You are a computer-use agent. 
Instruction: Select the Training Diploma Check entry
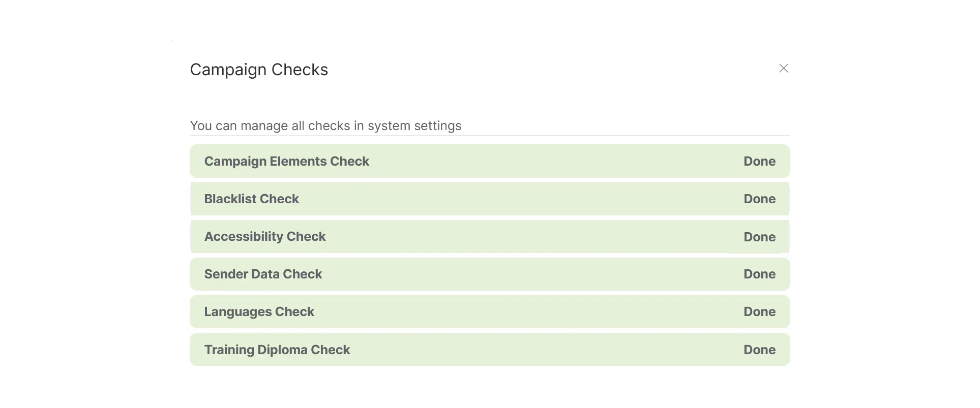pos(490,349)
